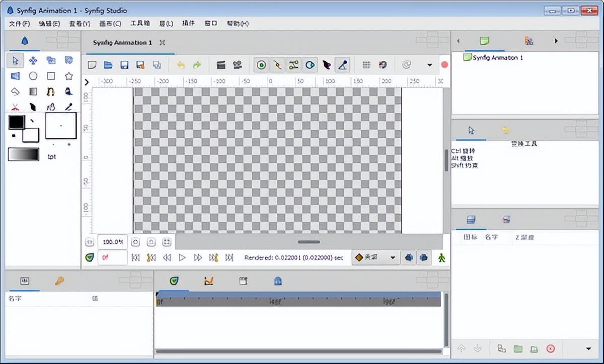
Task: Select the Synfig Animation 1 document tab
Action: click(122, 43)
